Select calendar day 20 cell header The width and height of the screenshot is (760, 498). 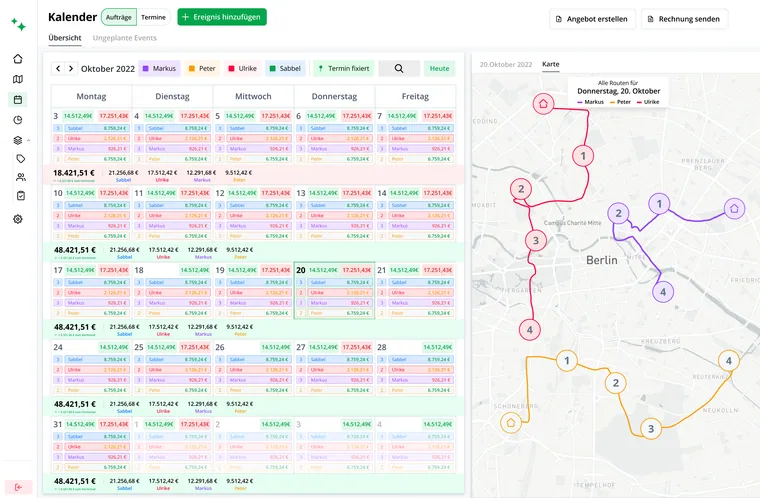(334, 270)
